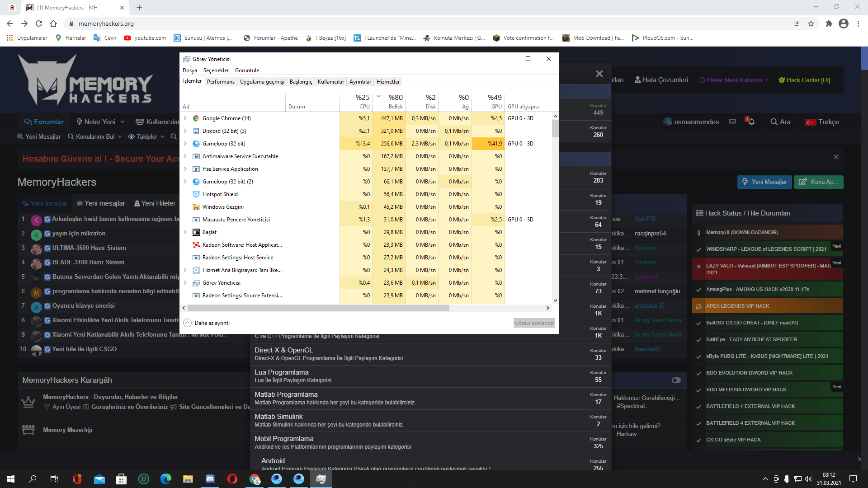The height and width of the screenshot is (488, 868).
Task: Open Uygulamalar apps bookmark
Action: click(27, 38)
